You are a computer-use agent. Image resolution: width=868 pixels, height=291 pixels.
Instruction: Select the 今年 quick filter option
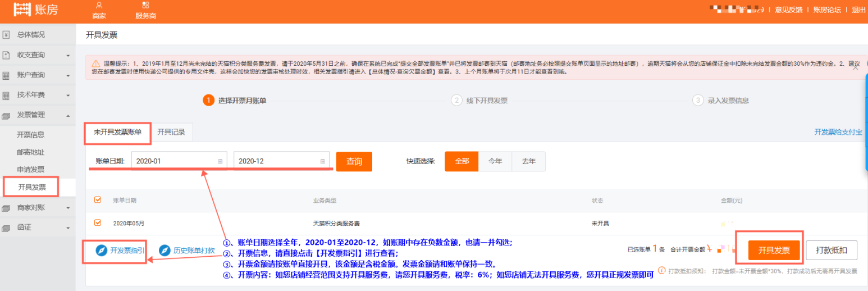(x=495, y=161)
